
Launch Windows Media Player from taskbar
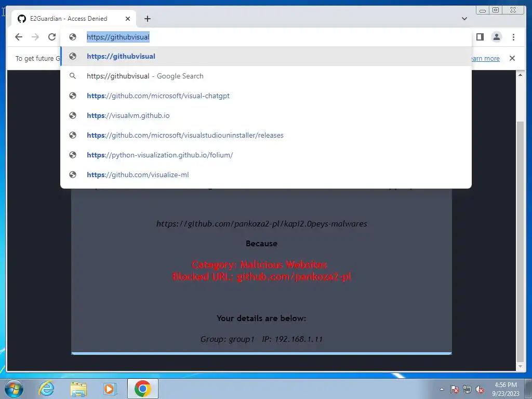[x=110, y=389]
